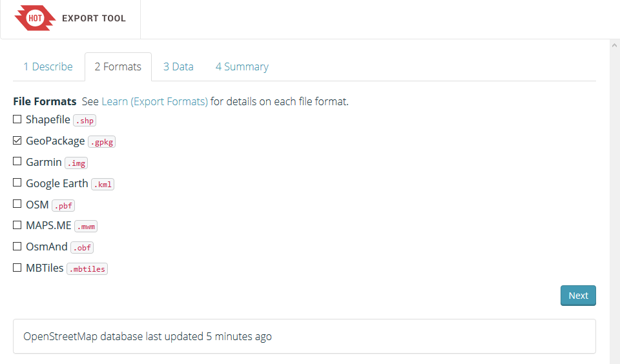620x364 pixels.
Task: Click the .gpkg extension badge
Action: tap(101, 142)
